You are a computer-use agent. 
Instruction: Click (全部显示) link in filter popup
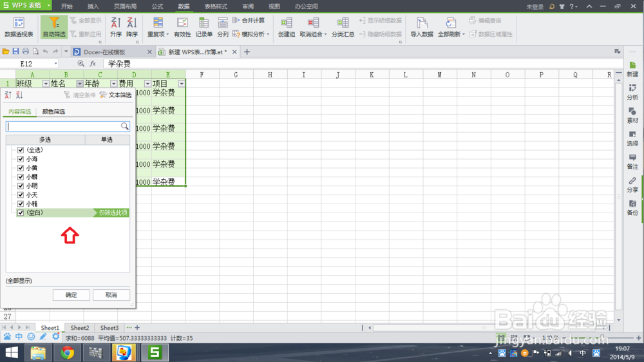coord(19,281)
